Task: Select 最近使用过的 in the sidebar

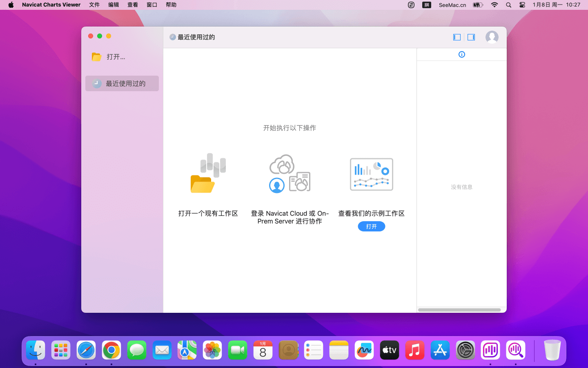Action: coord(122,83)
